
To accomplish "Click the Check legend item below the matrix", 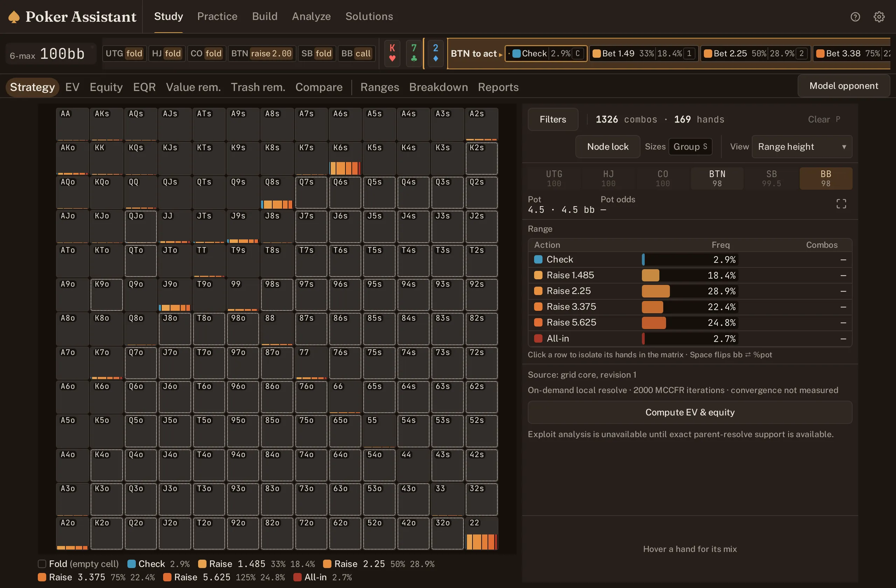I will (158, 564).
